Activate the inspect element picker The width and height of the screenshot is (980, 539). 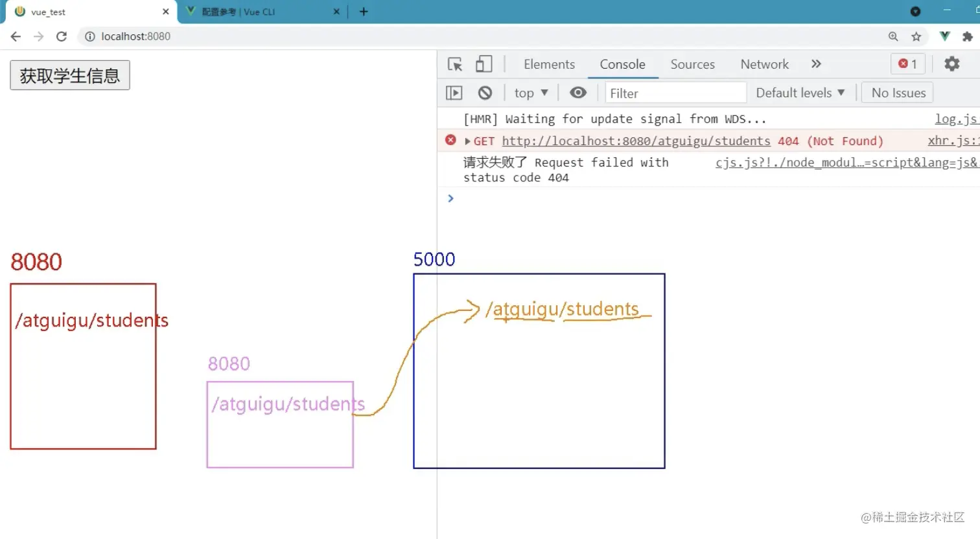point(455,64)
